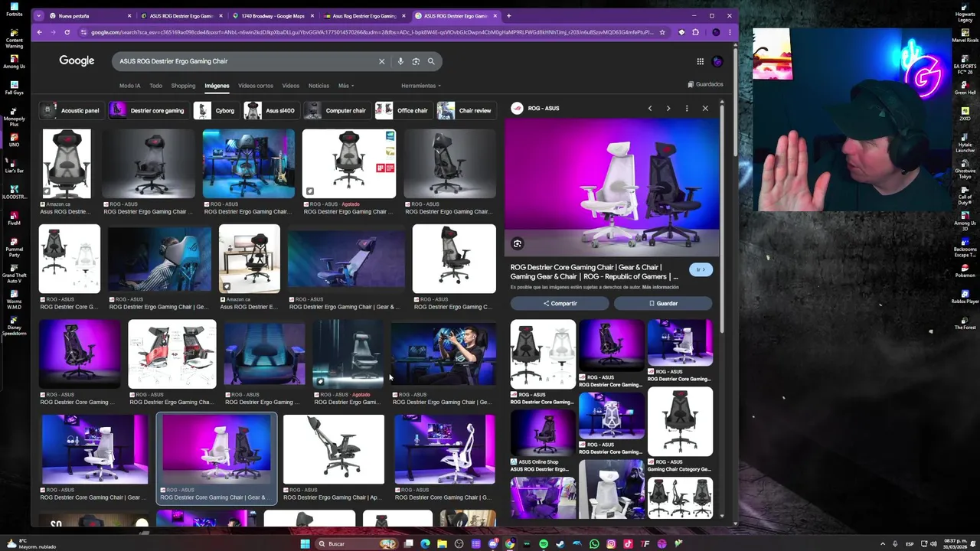Viewport: 980px width, 551px height.
Task: Reload the current page
Action: coord(67,32)
